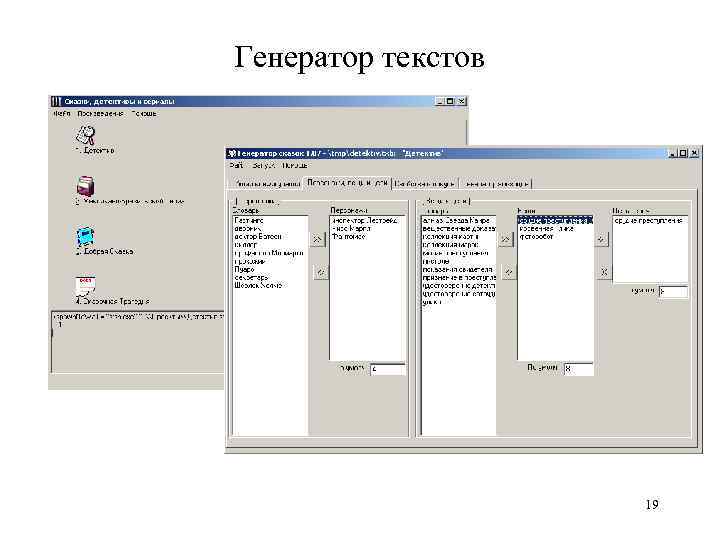The height and width of the screenshot is (540, 720).
Task: Click the number field containing 8 below the middle list
Action: (579, 369)
